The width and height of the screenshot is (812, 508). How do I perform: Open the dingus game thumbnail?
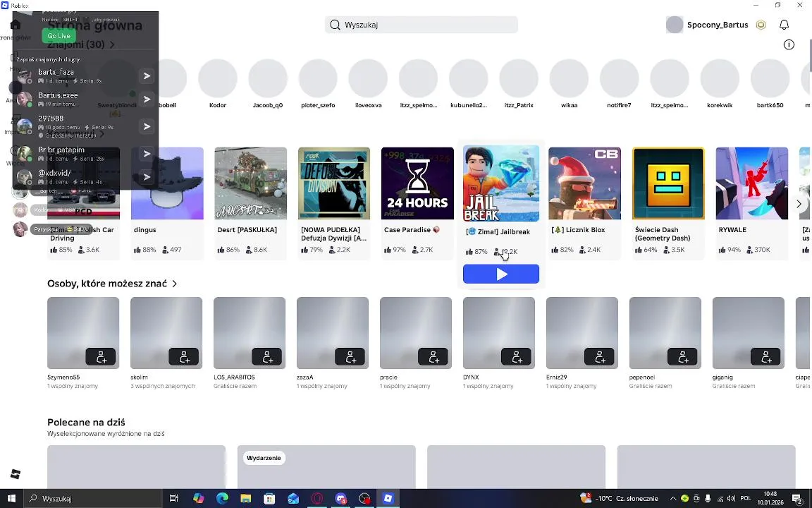coord(167,183)
